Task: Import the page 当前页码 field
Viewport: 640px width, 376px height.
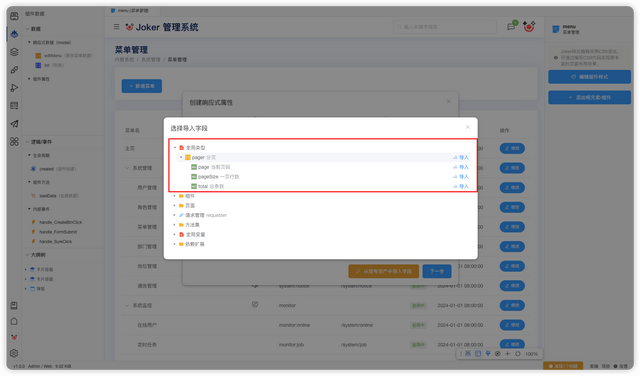Action: tap(461, 167)
